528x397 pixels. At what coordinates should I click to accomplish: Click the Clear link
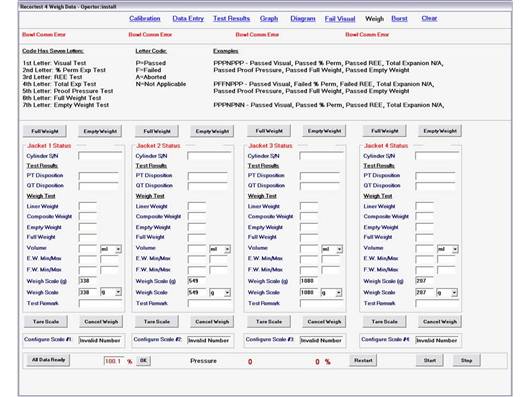[x=429, y=18]
